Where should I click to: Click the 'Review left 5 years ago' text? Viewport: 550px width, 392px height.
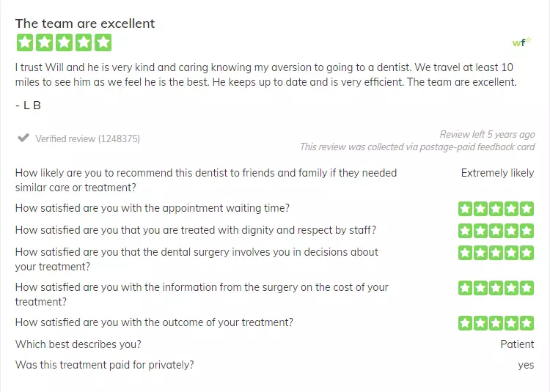[x=487, y=135]
